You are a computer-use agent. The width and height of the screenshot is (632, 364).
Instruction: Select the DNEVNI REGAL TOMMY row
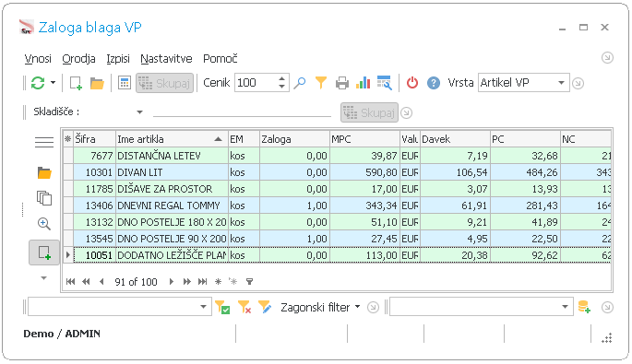pos(337,205)
